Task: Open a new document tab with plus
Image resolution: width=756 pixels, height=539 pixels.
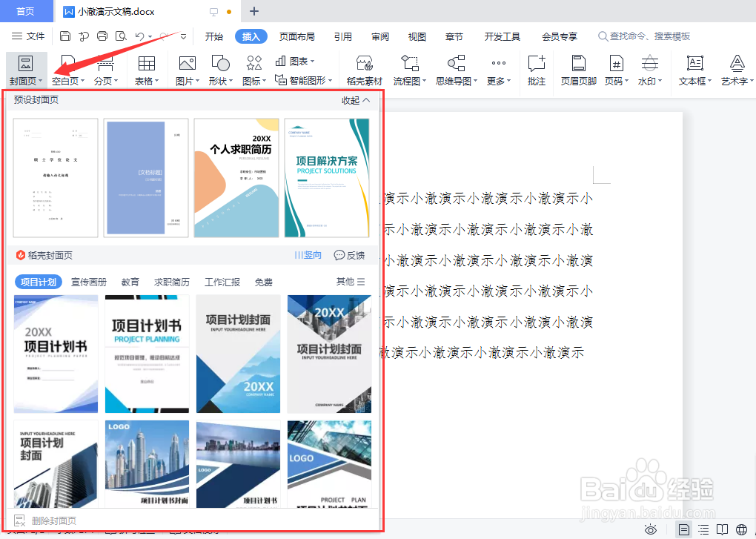Action: [254, 11]
